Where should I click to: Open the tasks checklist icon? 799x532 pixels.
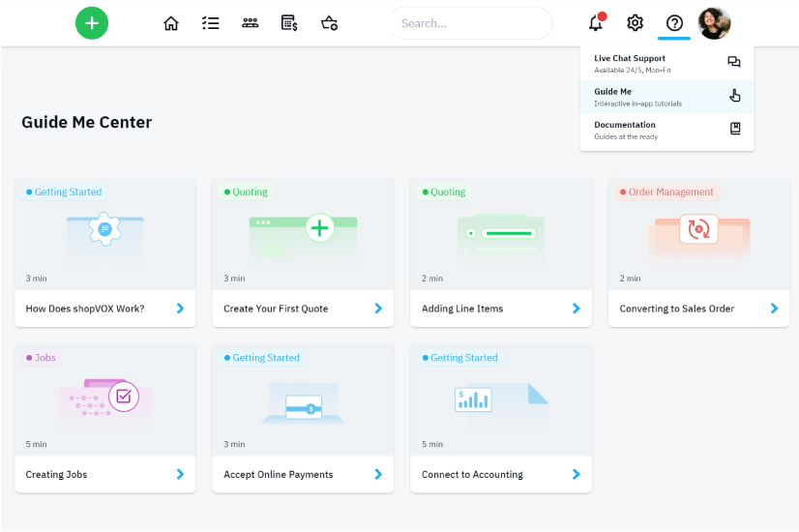210,23
